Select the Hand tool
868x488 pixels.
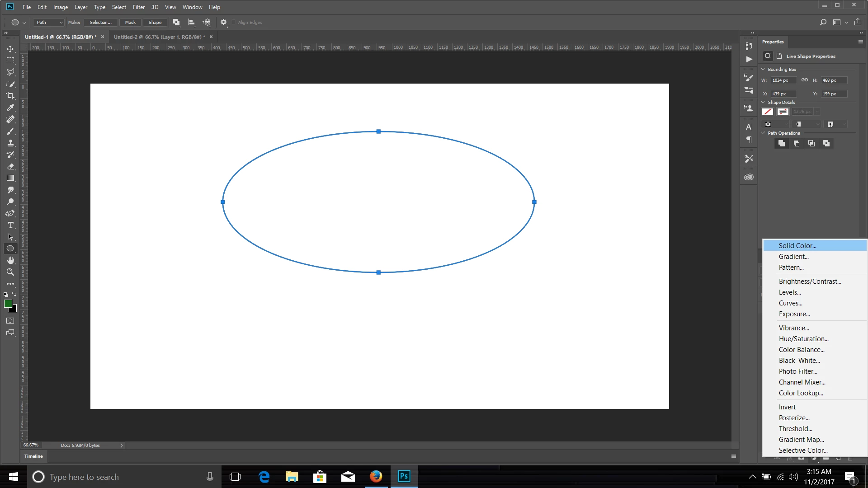(10, 260)
